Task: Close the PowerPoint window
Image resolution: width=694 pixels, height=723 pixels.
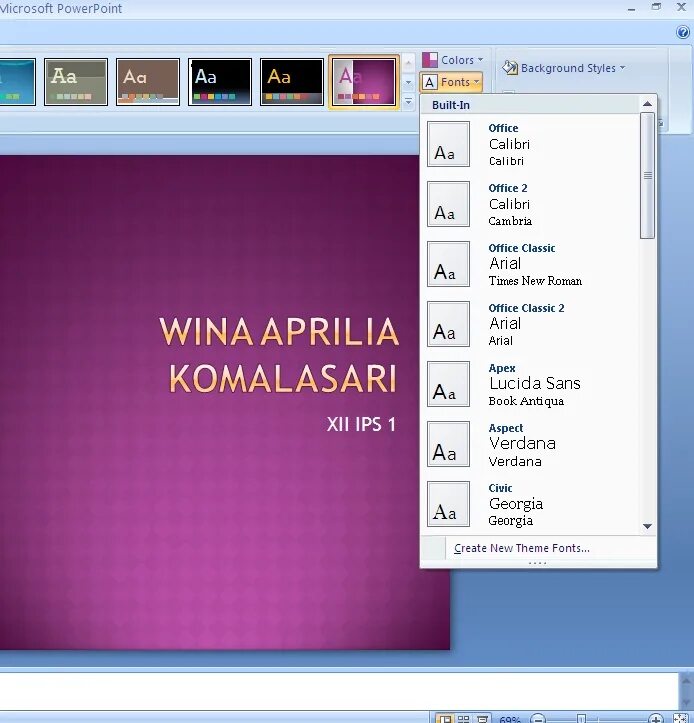Action: click(681, 6)
